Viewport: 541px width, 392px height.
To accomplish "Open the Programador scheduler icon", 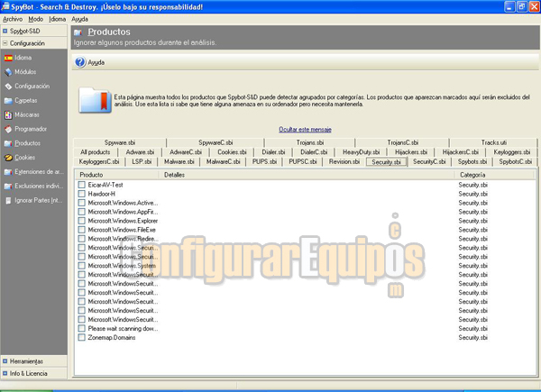I will tap(8, 129).
